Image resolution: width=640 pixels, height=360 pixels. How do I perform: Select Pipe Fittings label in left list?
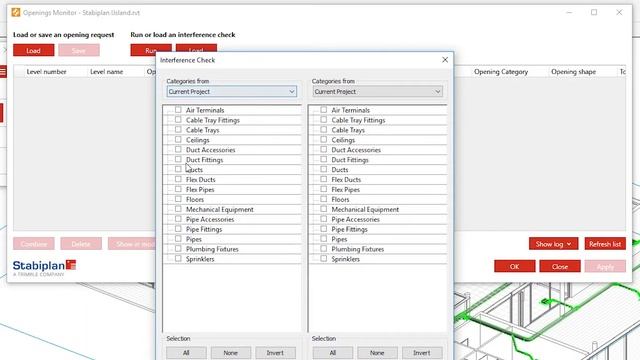pyautogui.click(x=204, y=229)
